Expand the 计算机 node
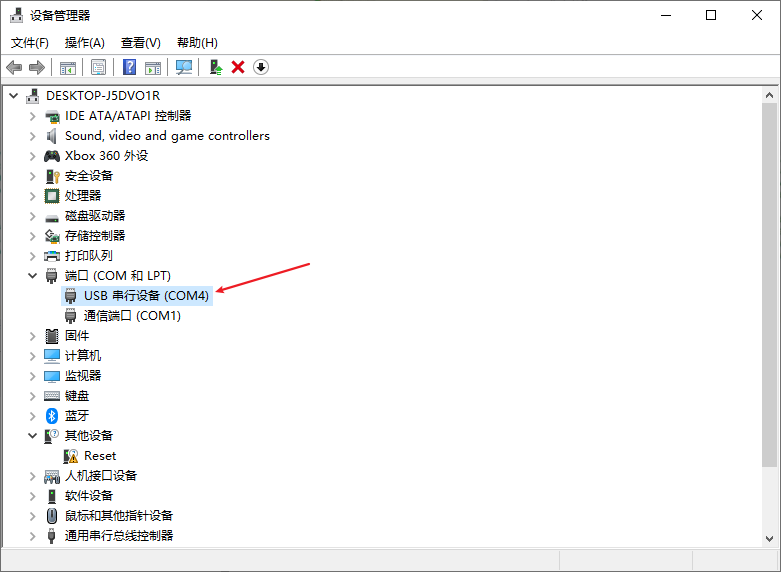This screenshot has width=781, height=572. 33,356
